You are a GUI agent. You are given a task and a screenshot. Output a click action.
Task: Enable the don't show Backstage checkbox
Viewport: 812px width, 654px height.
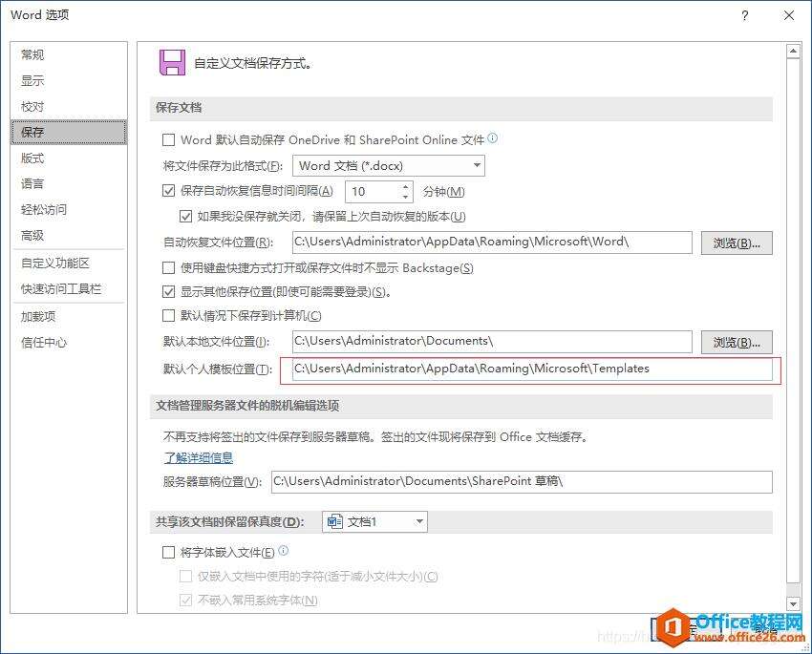(x=168, y=267)
